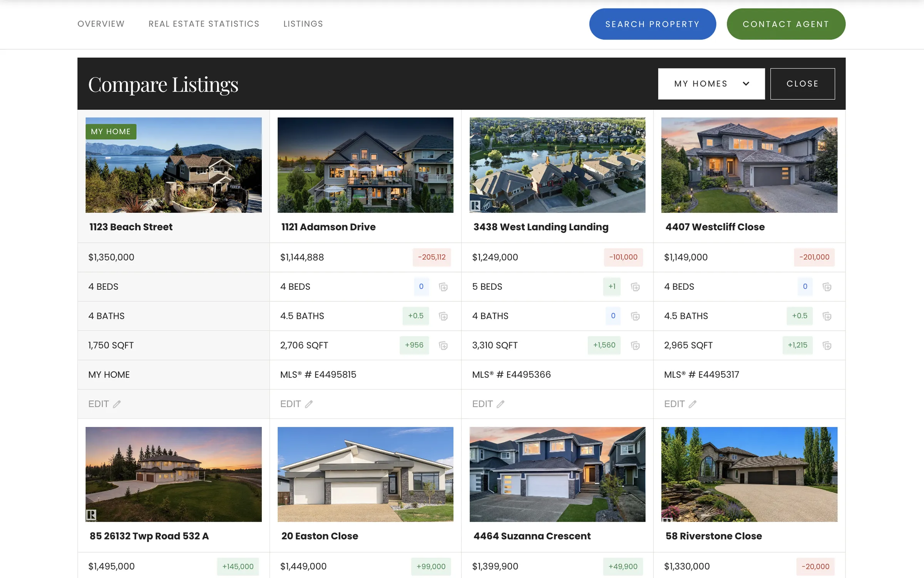
Task: Click the Search Property button
Action: 653,24
